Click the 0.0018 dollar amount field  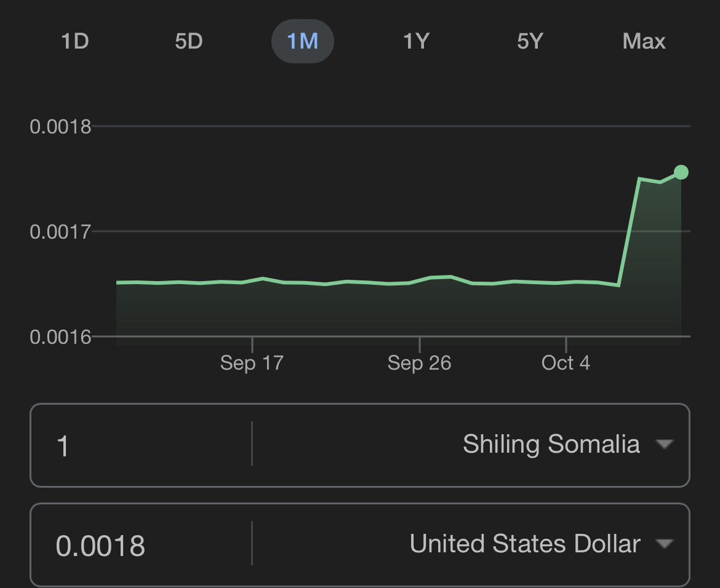coord(142,545)
